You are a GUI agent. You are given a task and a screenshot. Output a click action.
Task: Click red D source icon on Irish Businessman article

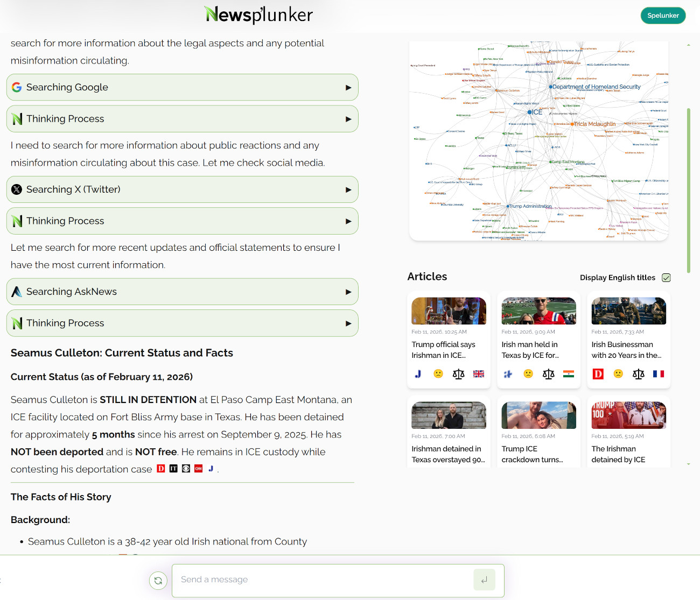tap(598, 374)
